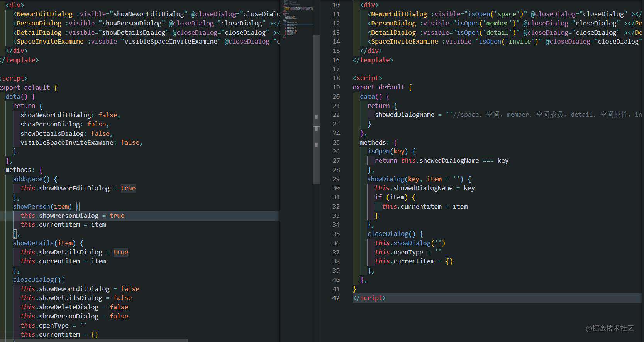Click 'data() {' on line 20 right editor

375,97
